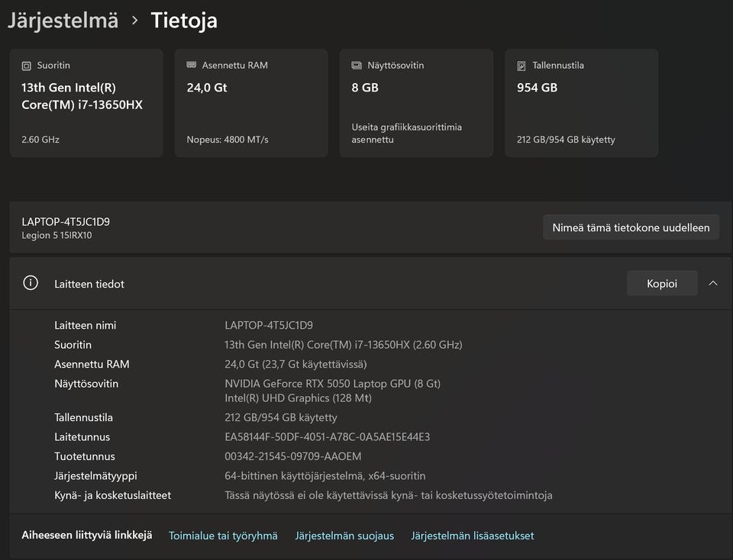Click the Kynä- ja kosketuslaitteet label
The width and height of the screenshot is (733, 560).
click(112, 496)
